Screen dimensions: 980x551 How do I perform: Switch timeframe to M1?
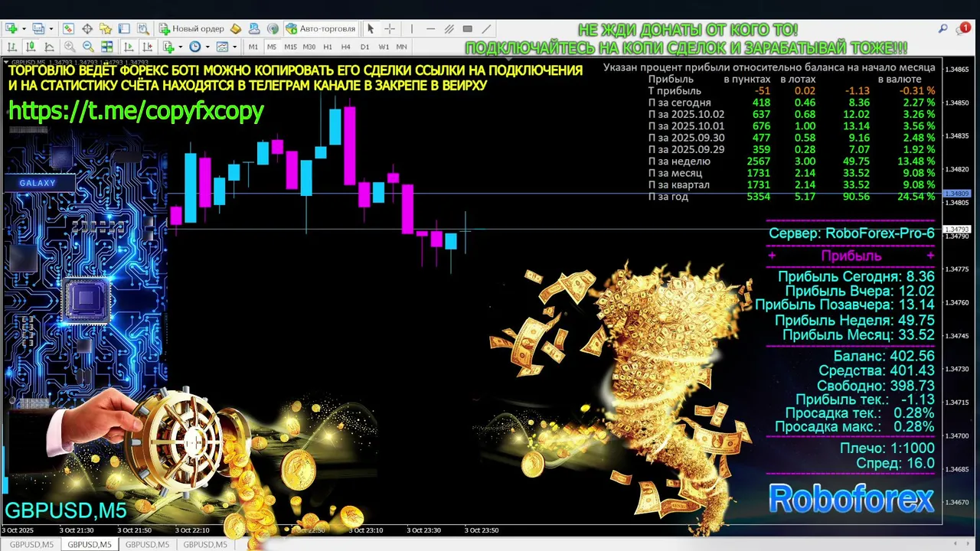(x=253, y=47)
